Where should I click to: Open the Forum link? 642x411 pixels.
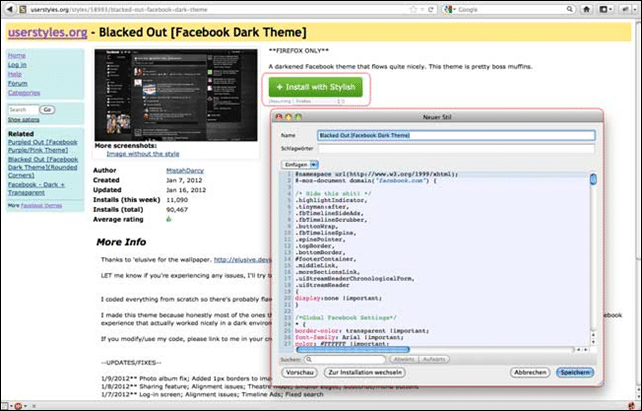pos(18,84)
